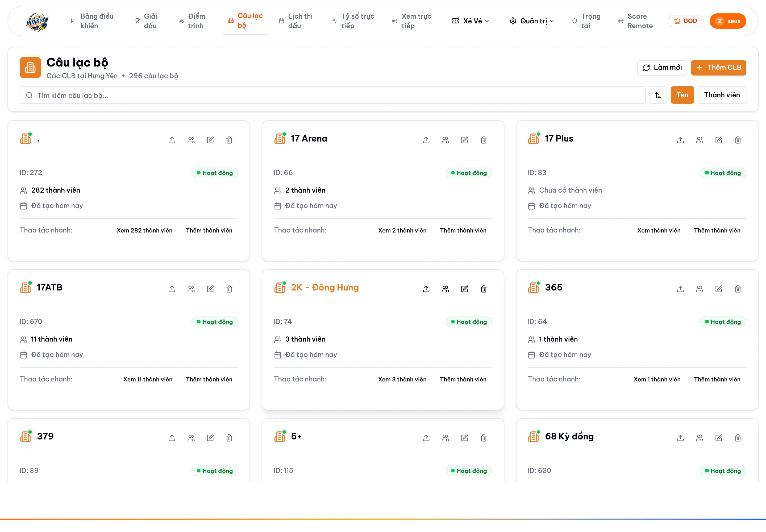Sort clubs by Thành viên

(x=722, y=95)
